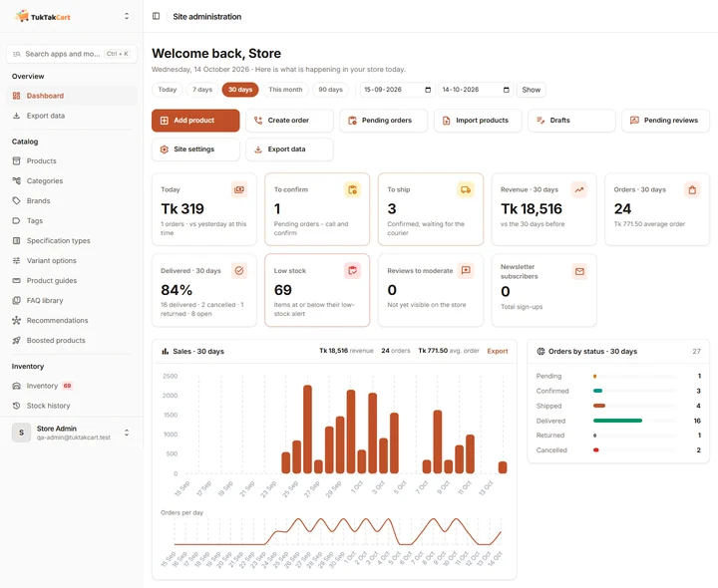718x588 pixels.
Task: Toggle the sidebar collapse icon
Action: pyautogui.click(x=157, y=16)
